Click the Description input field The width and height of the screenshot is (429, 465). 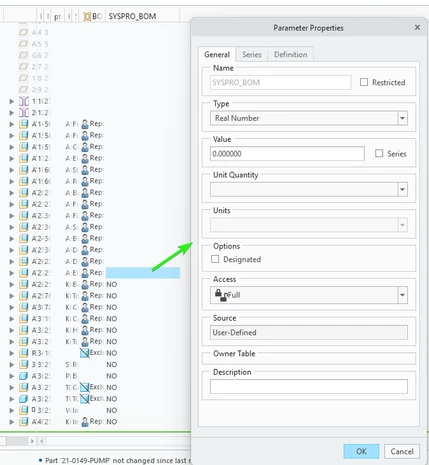coord(309,387)
